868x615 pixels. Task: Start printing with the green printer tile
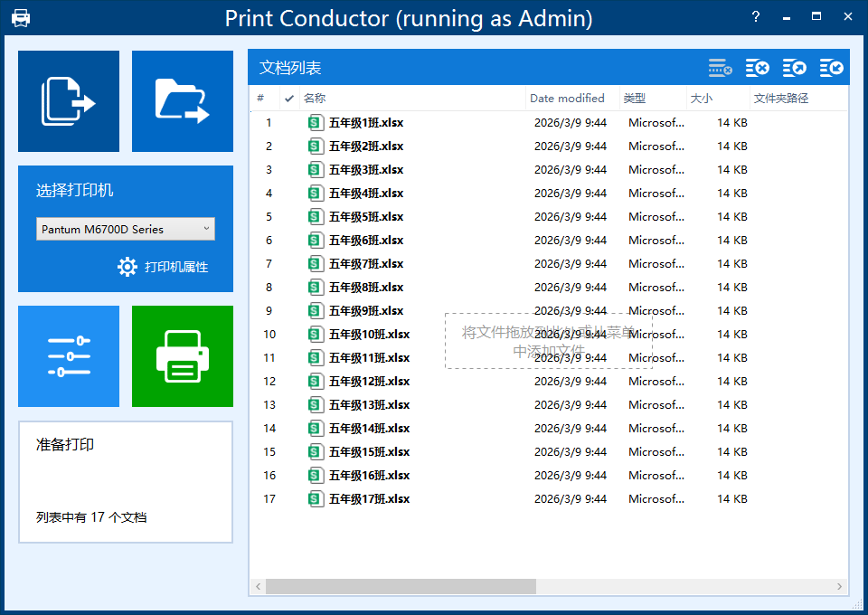pos(182,356)
